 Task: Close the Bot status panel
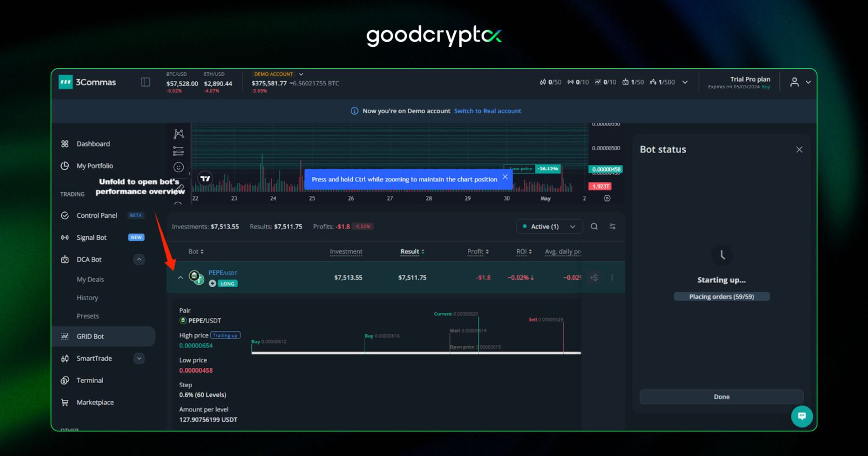point(799,150)
